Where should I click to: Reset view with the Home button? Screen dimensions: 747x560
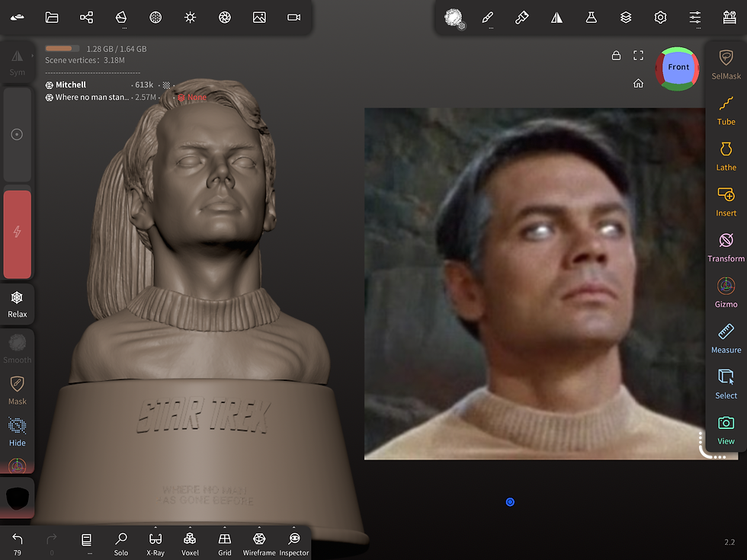[638, 84]
